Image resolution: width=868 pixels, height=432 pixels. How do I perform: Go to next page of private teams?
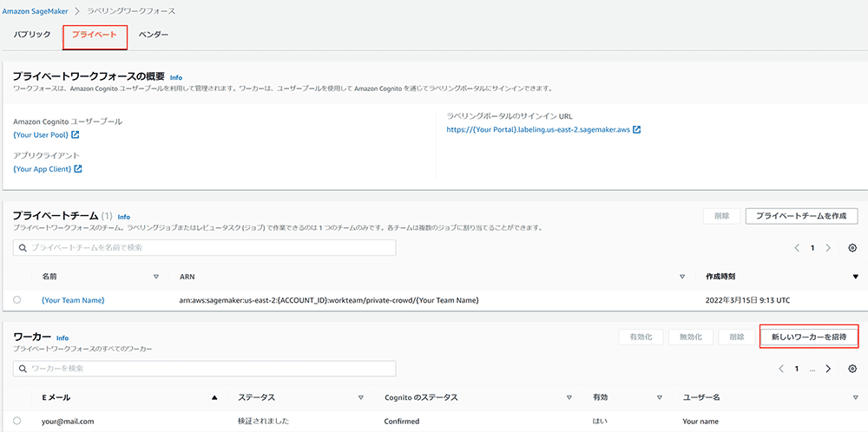point(829,248)
